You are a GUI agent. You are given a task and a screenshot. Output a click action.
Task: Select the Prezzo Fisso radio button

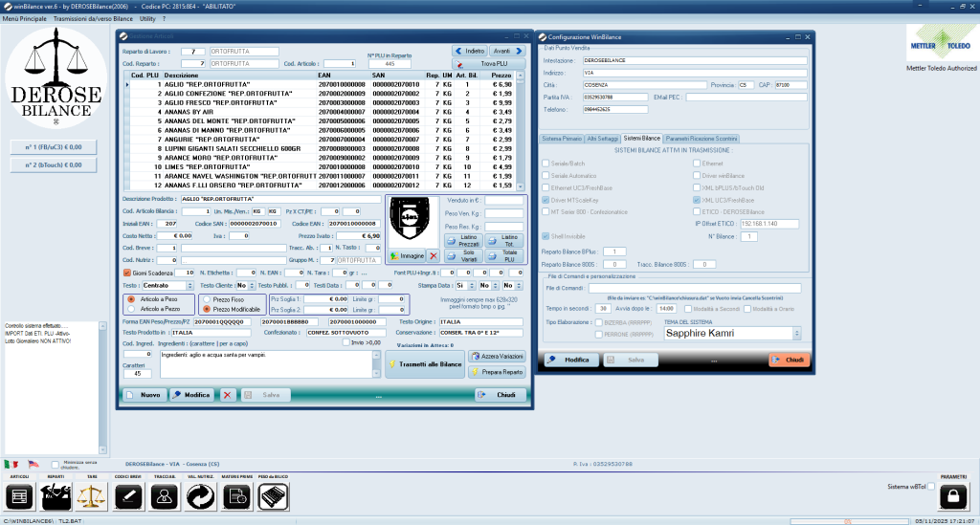pos(206,298)
